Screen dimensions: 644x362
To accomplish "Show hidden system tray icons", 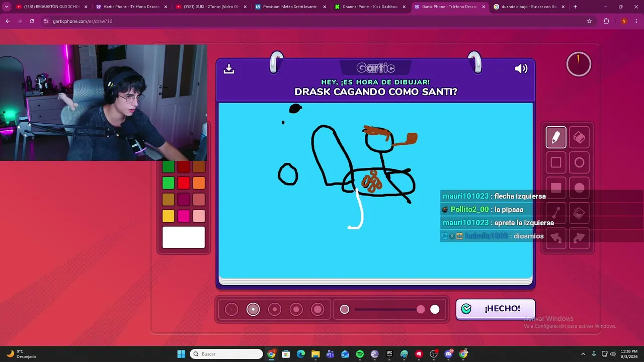I will (x=583, y=354).
